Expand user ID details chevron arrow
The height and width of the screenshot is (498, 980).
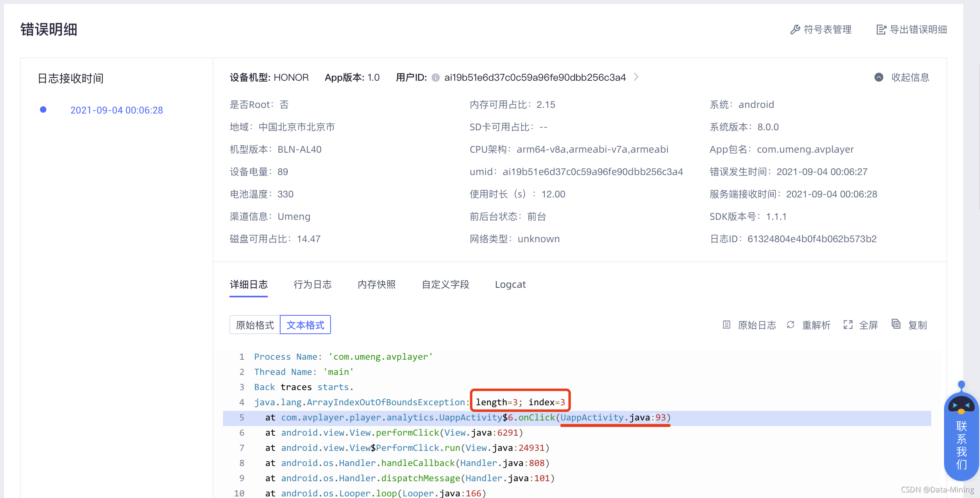(636, 77)
